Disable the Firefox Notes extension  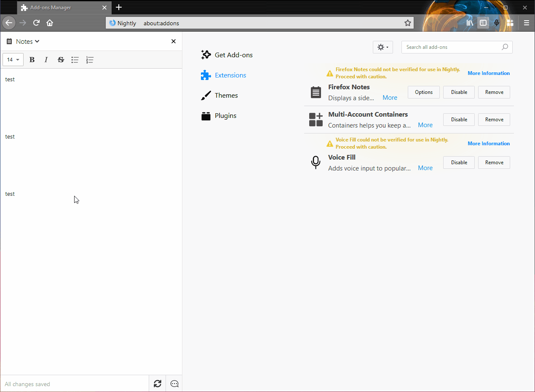coord(459,92)
